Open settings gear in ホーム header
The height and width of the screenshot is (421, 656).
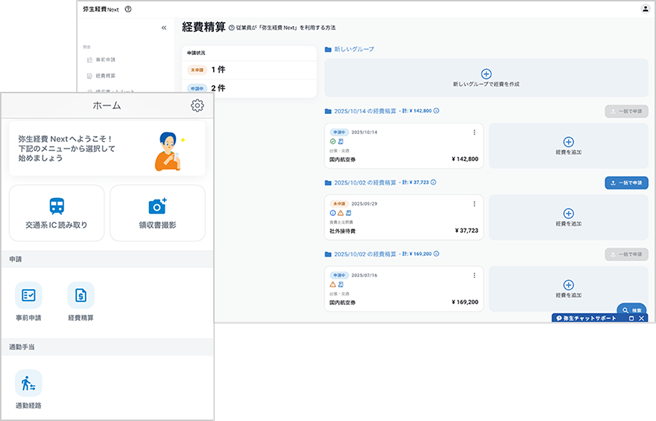coord(197,106)
